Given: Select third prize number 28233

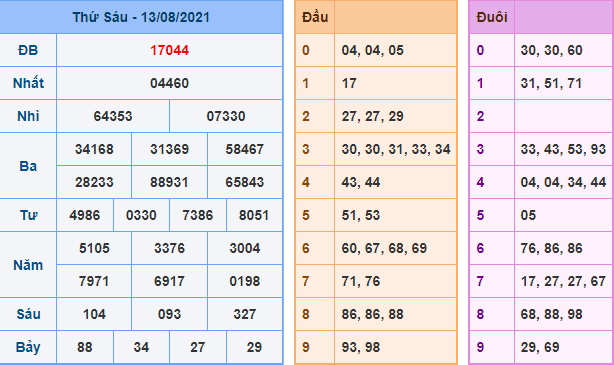Looking at the screenshot, I should coord(94,182).
